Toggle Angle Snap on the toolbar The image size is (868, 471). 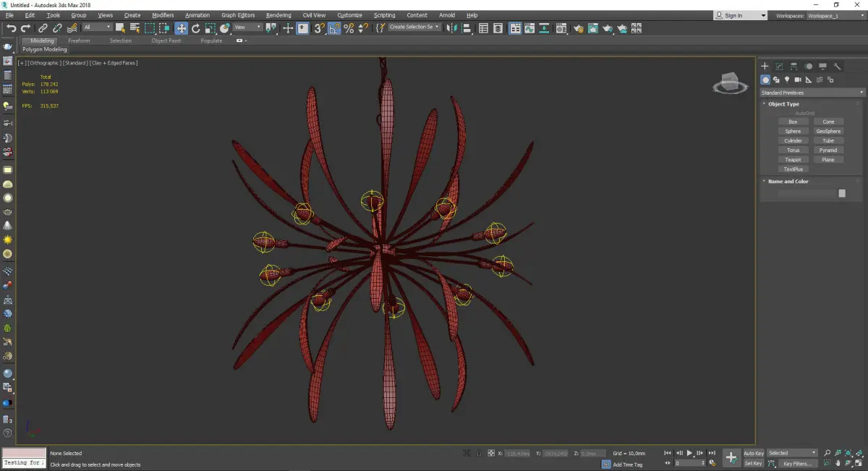(x=335, y=28)
